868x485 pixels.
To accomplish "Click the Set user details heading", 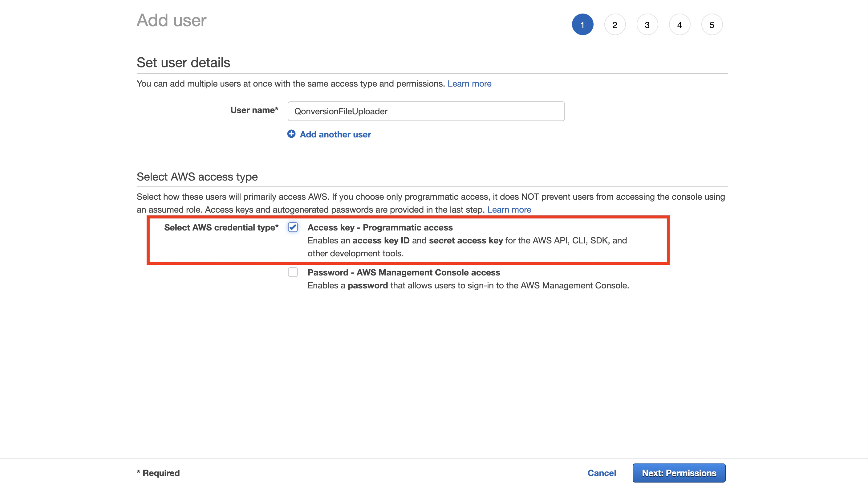I will pyautogui.click(x=183, y=63).
